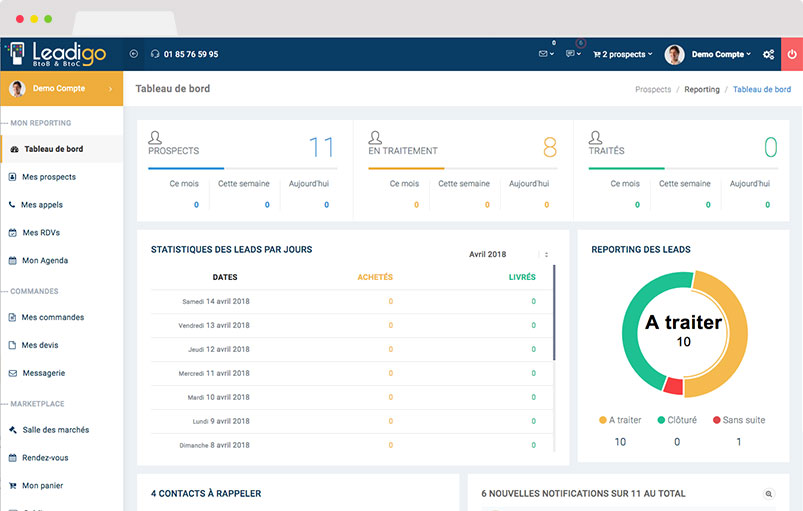Click the Salle des marchés gavel icon
Screen dimensions: 803x511
pos(13,430)
